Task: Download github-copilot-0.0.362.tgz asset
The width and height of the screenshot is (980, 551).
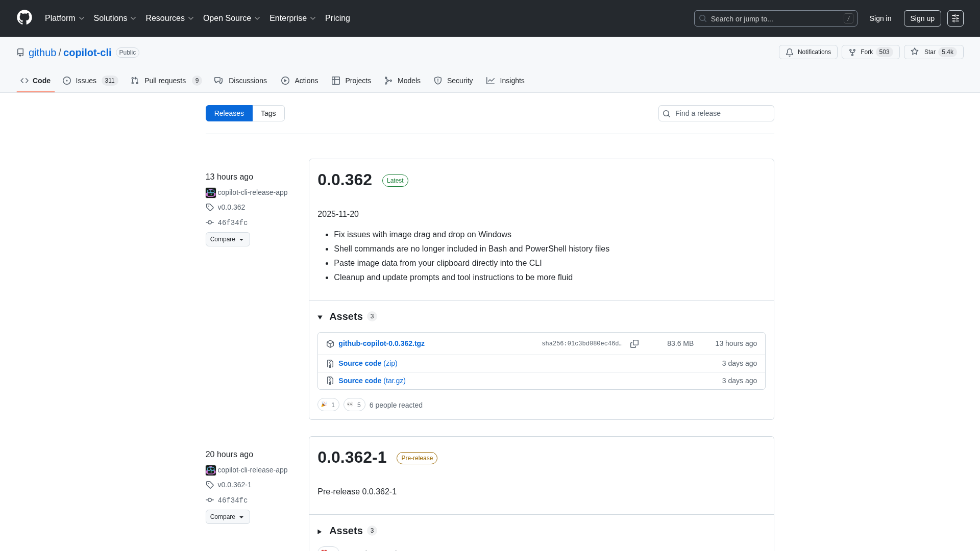Action: coord(381,343)
